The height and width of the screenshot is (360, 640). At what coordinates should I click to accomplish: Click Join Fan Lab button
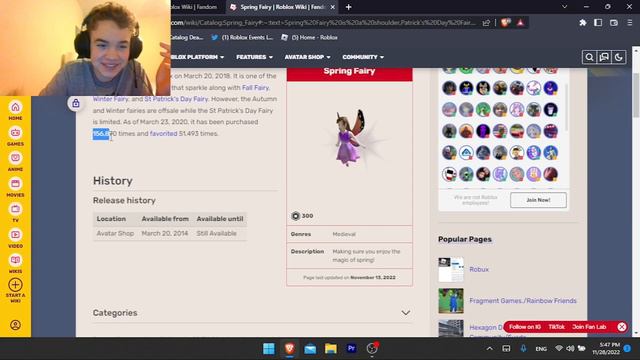(x=589, y=327)
